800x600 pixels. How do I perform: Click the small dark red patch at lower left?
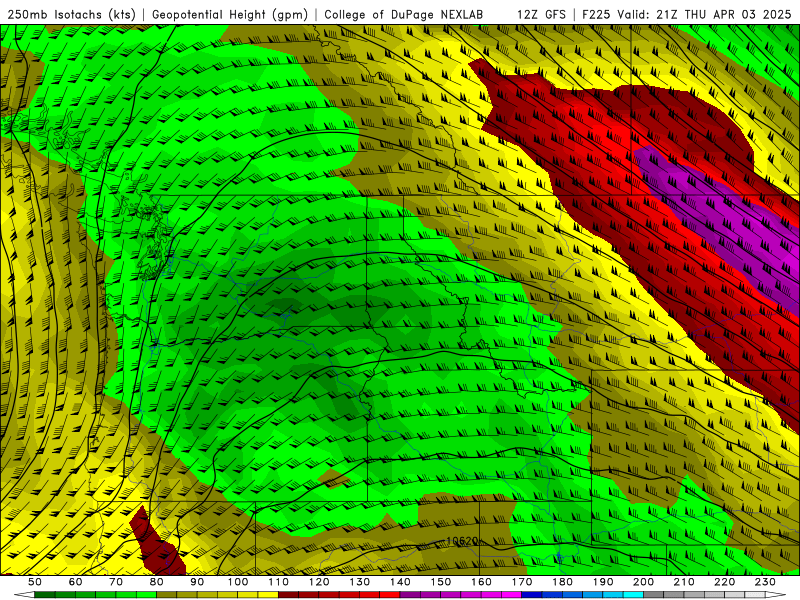click(156, 543)
